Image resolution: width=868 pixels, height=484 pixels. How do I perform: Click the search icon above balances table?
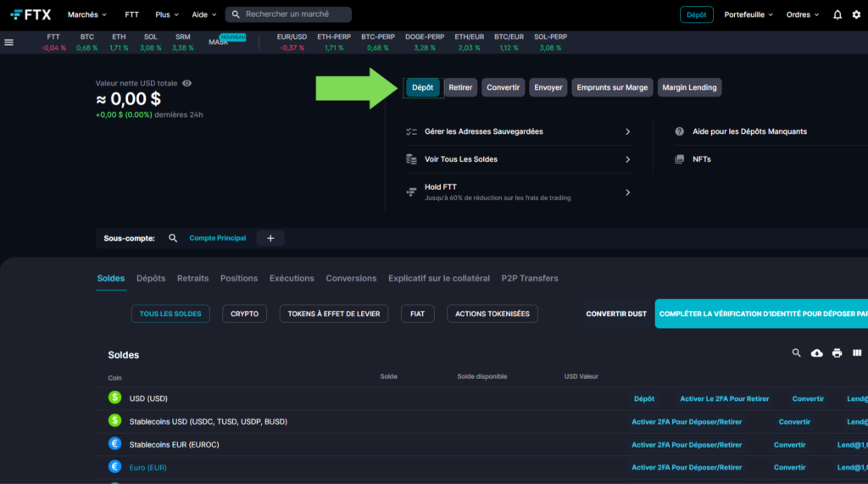point(796,353)
